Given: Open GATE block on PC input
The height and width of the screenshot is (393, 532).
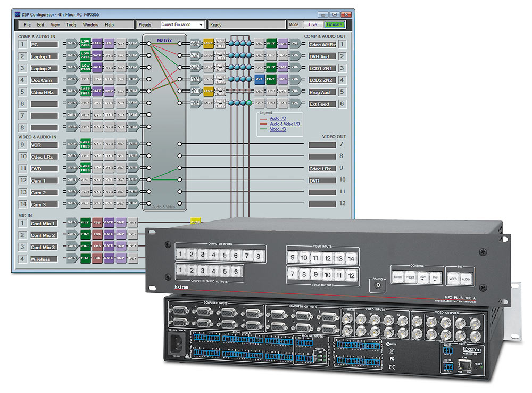Looking at the screenshot, I should (x=97, y=43).
